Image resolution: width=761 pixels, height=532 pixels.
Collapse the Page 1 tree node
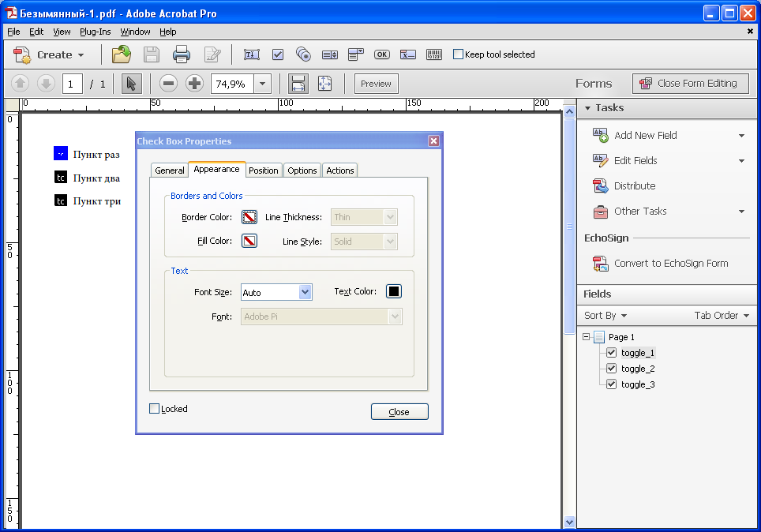coord(587,336)
